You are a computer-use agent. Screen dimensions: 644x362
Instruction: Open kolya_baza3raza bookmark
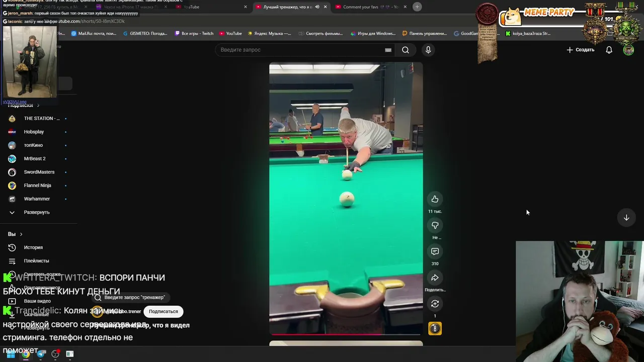pyautogui.click(x=528, y=34)
